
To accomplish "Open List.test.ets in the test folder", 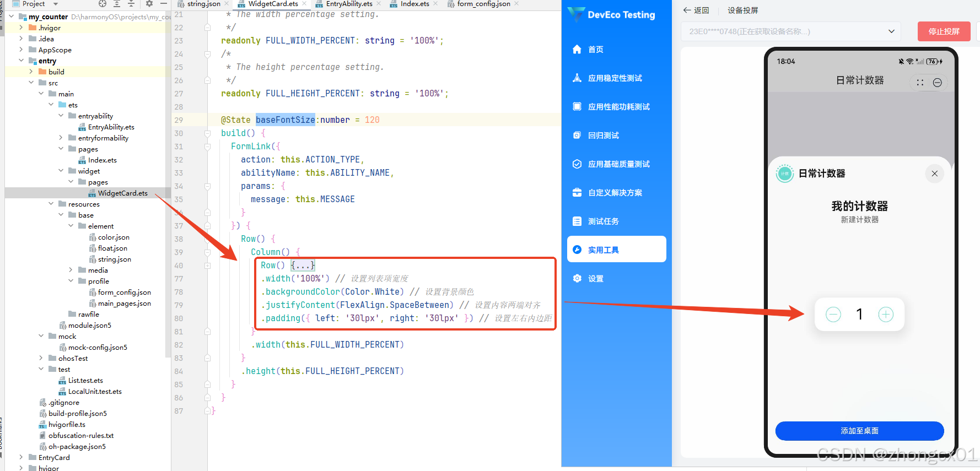I will click(x=85, y=381).
